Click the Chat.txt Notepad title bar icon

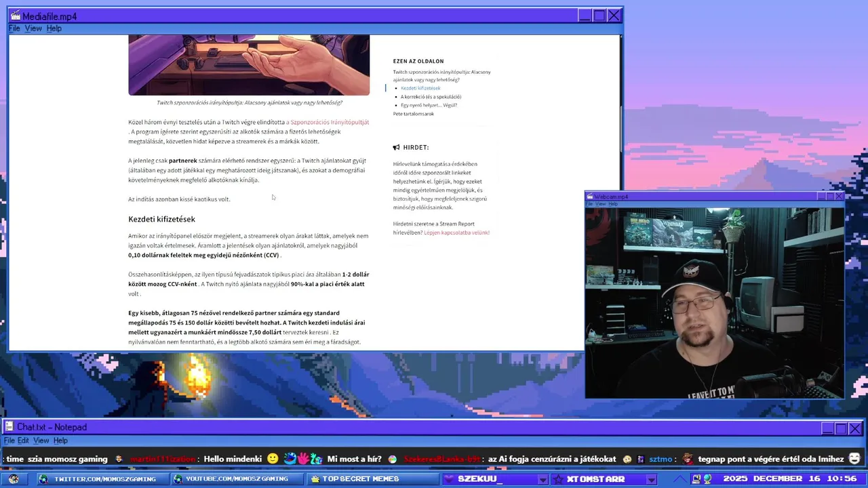[9, 427]
